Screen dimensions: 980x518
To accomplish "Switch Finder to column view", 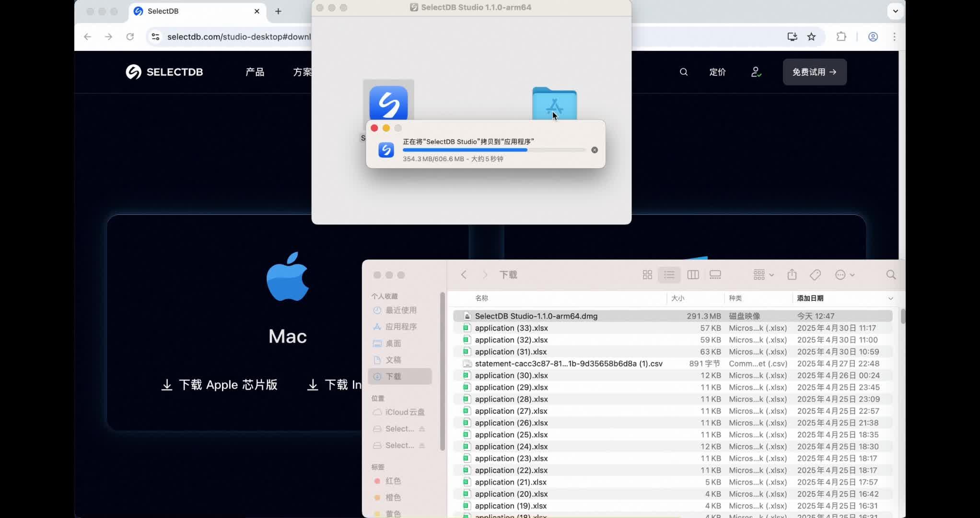I will pos(693,275).
